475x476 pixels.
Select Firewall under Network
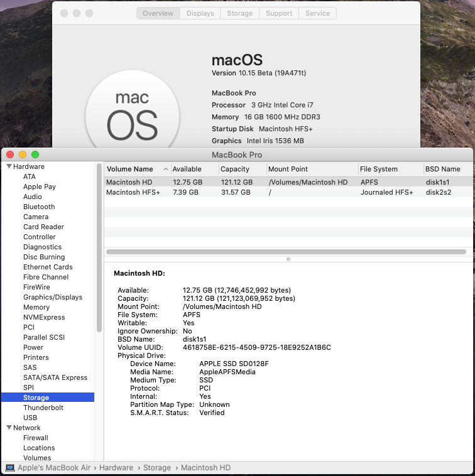pos(36,438)
